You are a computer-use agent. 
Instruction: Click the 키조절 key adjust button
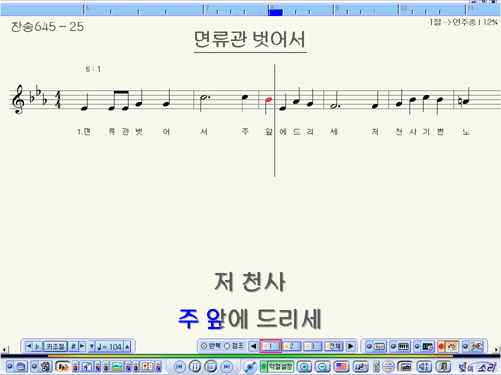55,347
